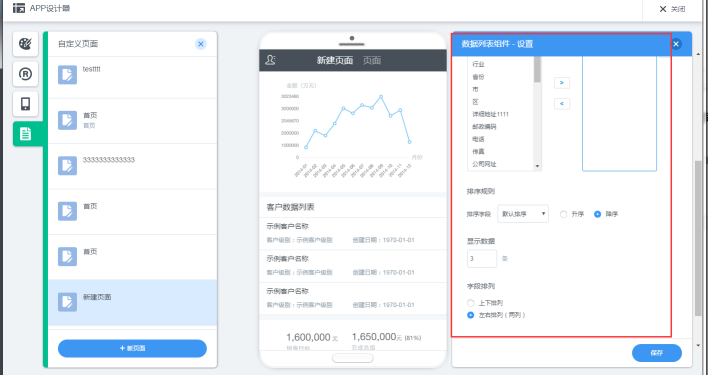The width and height of the screenshot is (708, 375).
Task: Open the palette theme icon in sidebar
Action: tap(25, 44)
